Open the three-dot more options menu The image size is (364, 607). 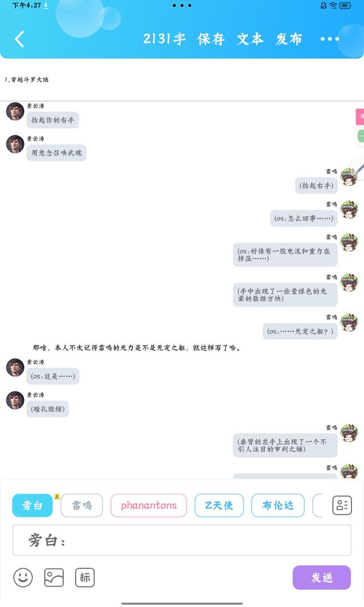[329, 39]
